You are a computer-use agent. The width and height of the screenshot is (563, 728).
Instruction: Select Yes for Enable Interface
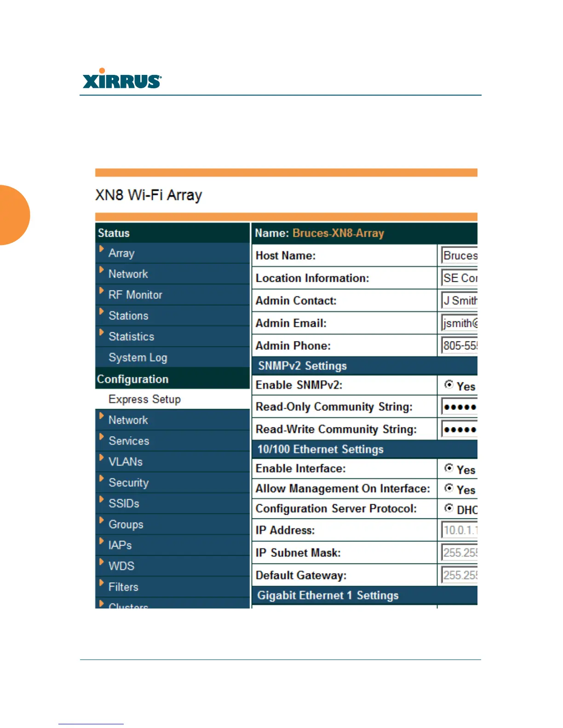point(449,468)
